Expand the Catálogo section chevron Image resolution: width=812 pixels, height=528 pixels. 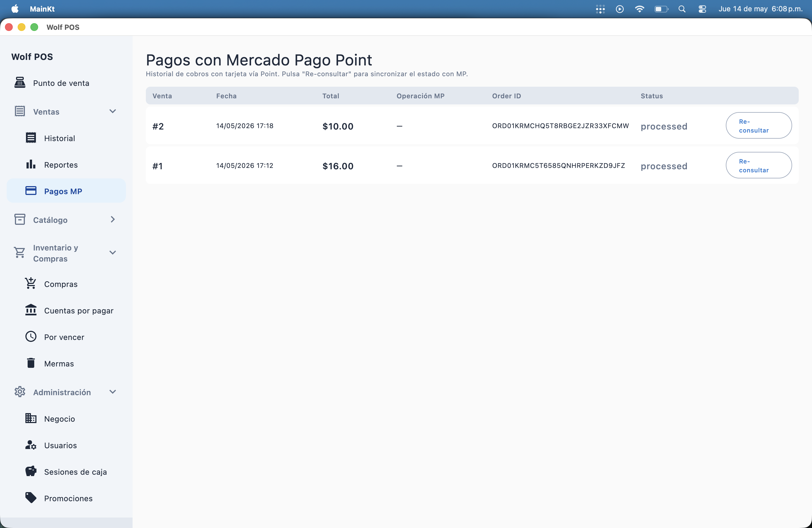[113, 219]
